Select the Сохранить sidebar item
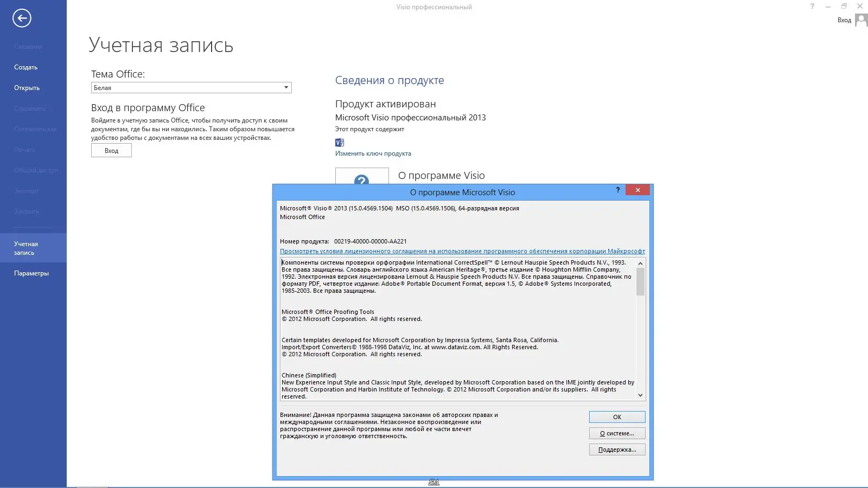 tap(30, 108)
